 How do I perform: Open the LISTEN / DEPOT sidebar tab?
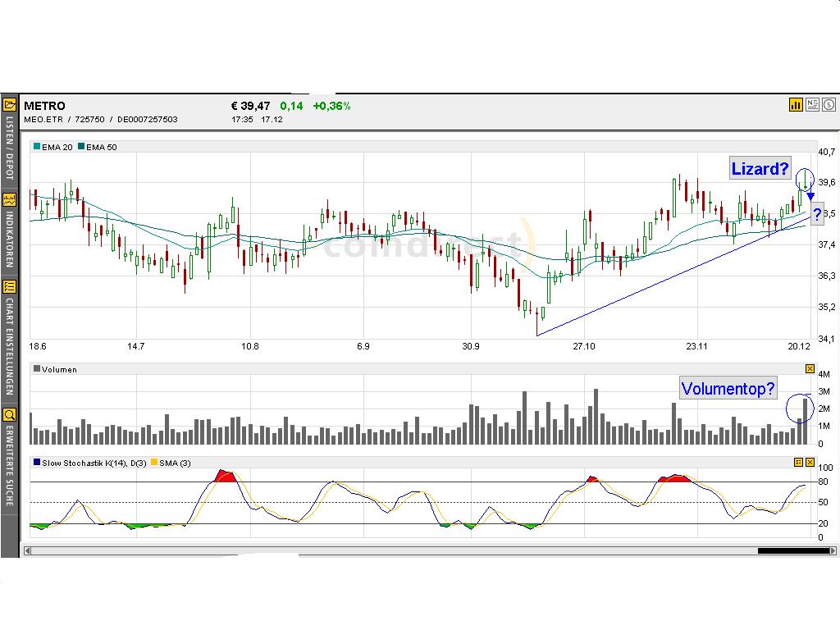(x=9, y=148)
